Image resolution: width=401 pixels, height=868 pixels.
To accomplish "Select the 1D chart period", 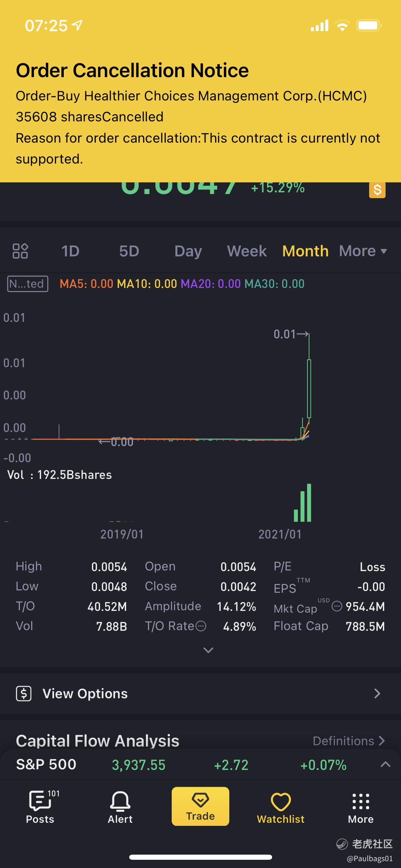I will click(x=70, y=251).
